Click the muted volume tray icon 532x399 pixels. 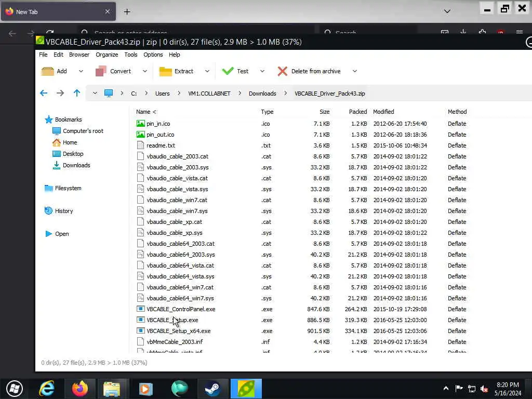[x=485, y=389]
